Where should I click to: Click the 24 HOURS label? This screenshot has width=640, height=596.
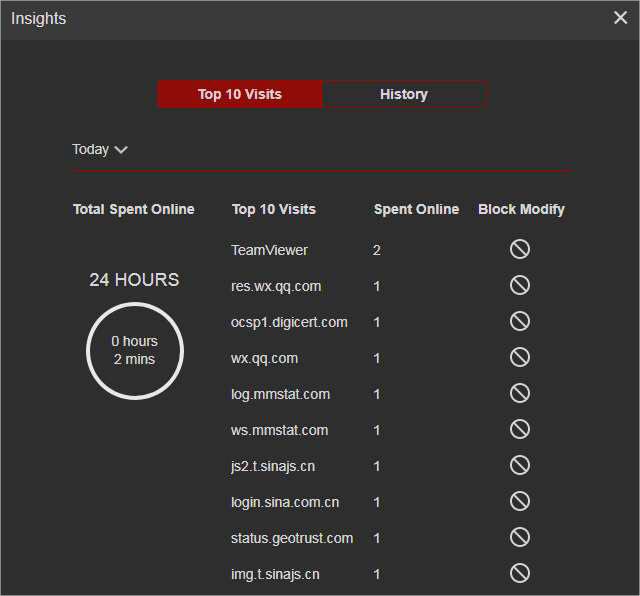tap(134, 280)
